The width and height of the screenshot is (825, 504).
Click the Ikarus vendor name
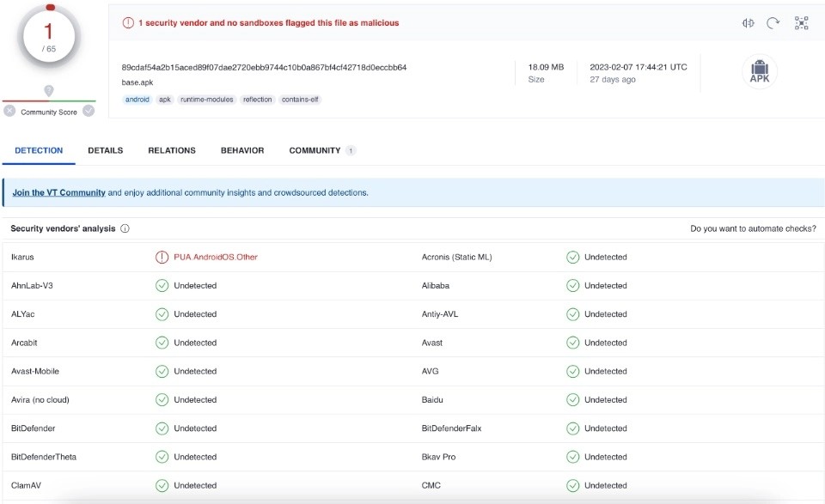tap(22, 257)
